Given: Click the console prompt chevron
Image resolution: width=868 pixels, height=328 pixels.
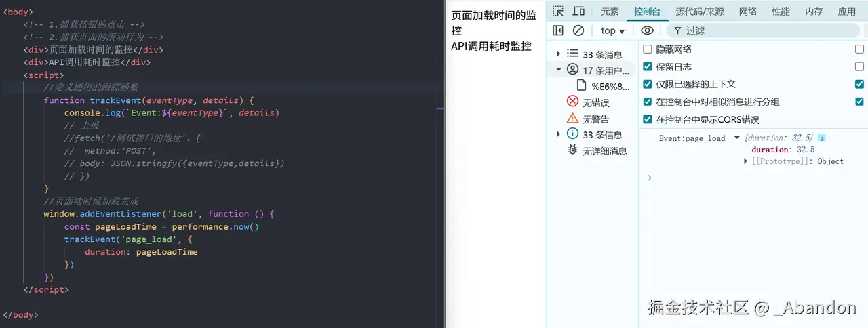Looking at the screenshot, I should pyautogui.click(x=649, y=178).
